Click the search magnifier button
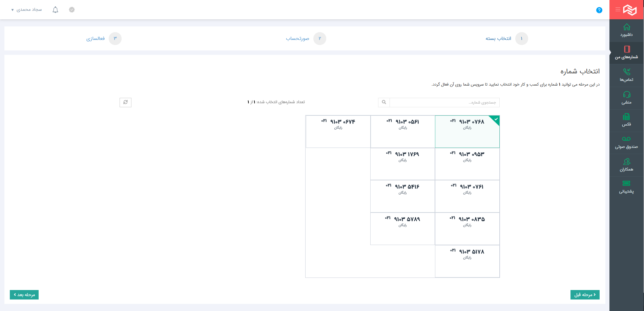This screenshot has height=311, width=644. 384,102
